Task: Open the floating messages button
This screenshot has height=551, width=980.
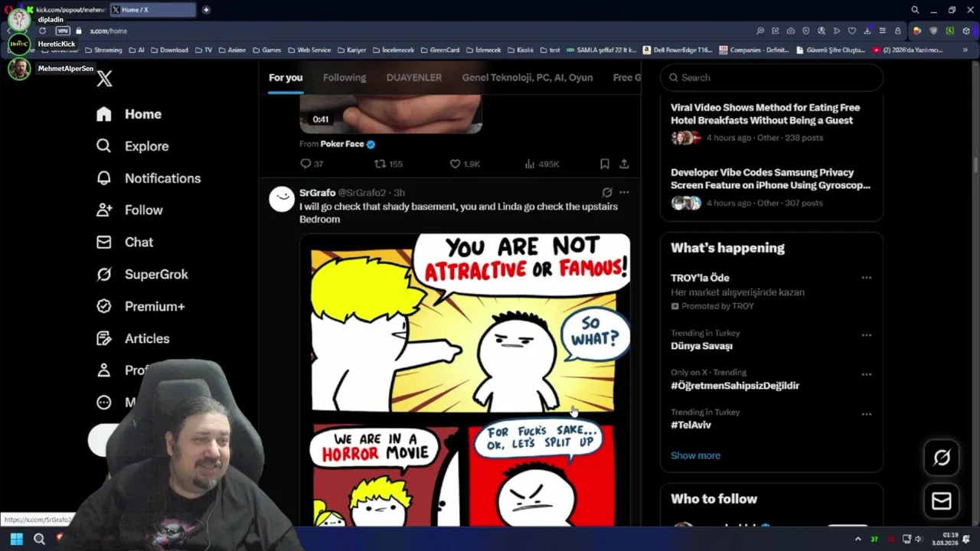Action: pyautogui.click(x=942, y=501)
